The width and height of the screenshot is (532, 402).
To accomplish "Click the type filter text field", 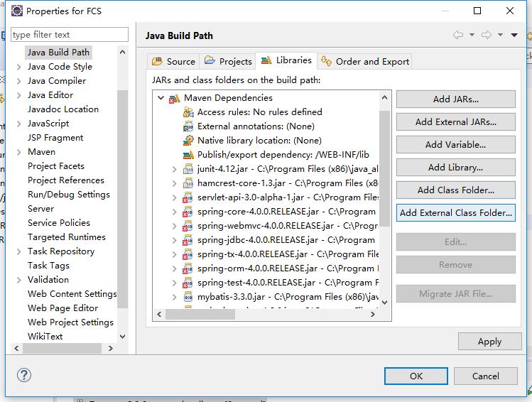I will click(x=70, y=35).
